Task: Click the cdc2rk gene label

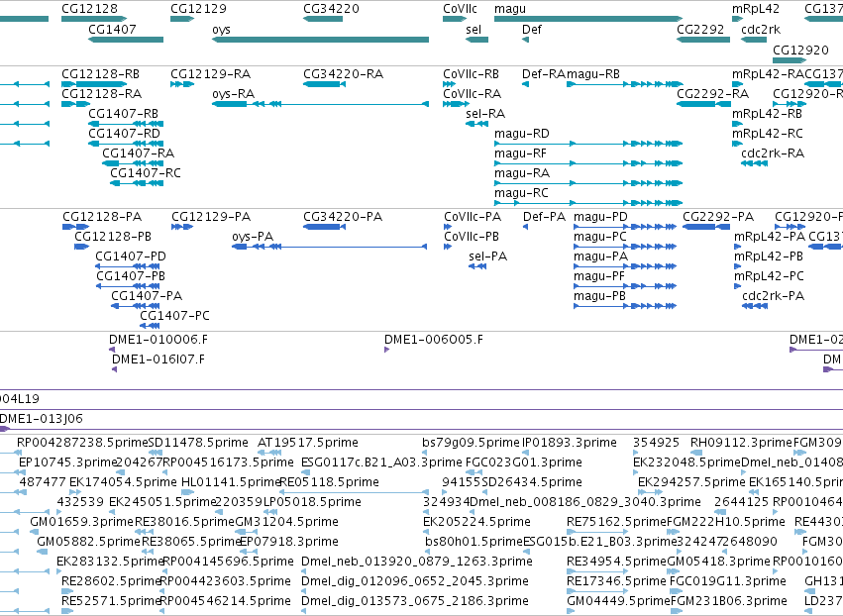Action: tap(761, 29)
